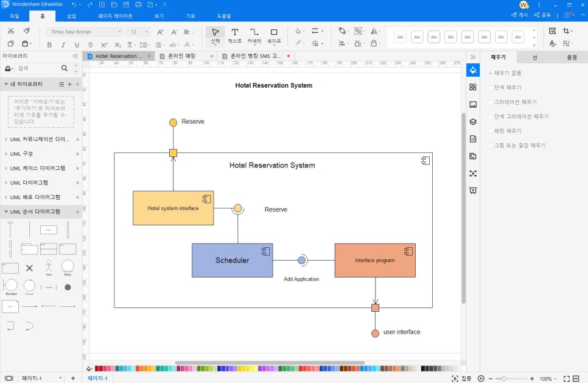Collapse the right properties panel chevron

(473, 57)
